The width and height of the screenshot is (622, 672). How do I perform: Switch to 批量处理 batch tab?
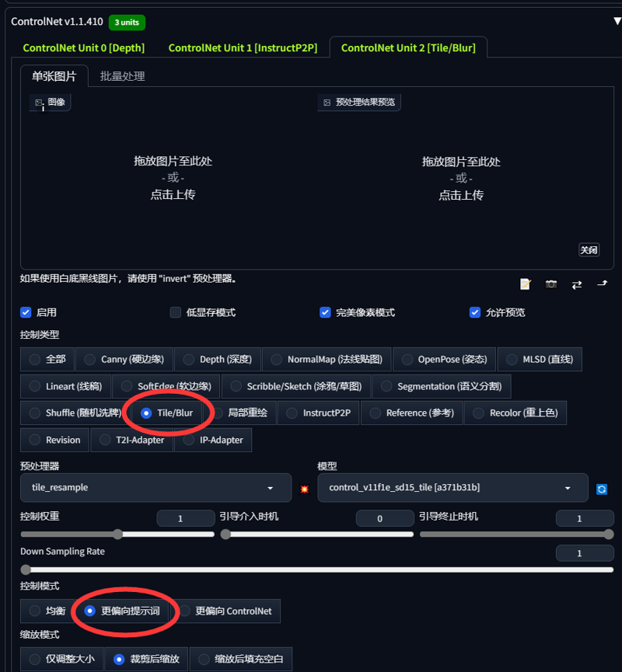coord(122,76)
